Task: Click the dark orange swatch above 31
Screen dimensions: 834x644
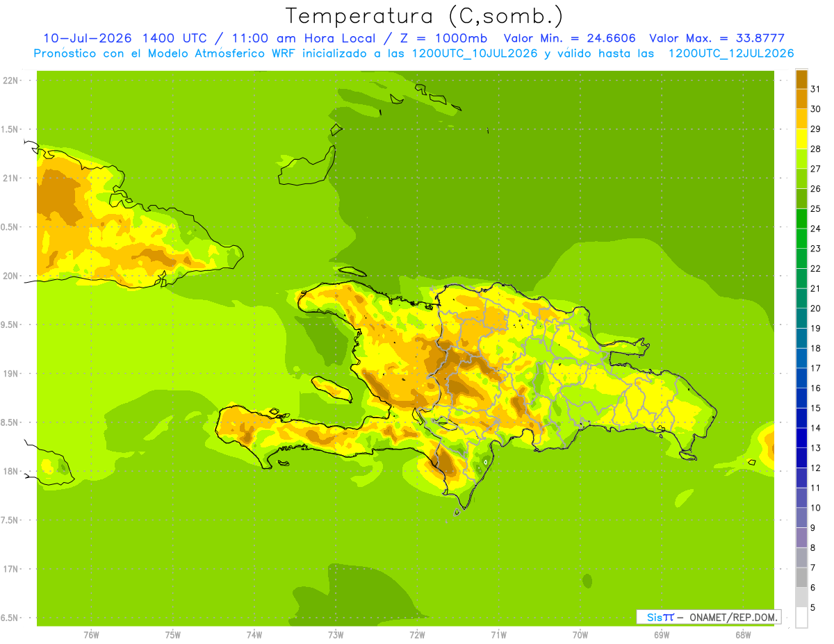Action: (x=801, y=79)
